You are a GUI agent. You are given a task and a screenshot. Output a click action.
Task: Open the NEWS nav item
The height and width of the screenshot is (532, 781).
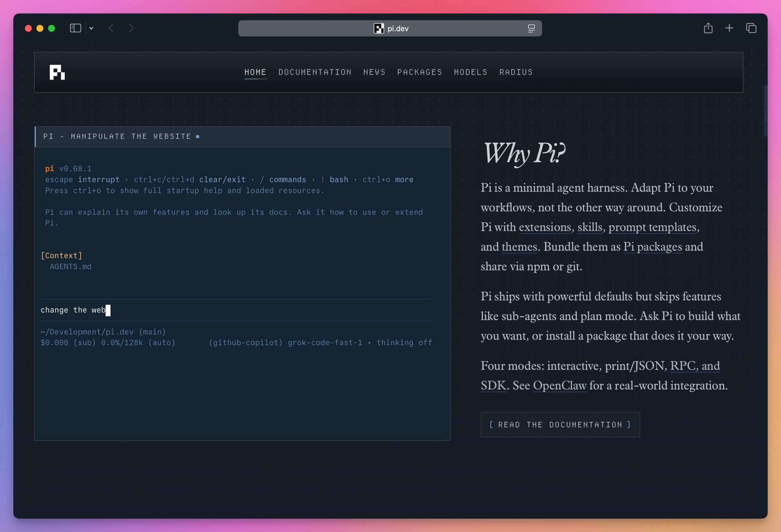click(x=374, y=72)
